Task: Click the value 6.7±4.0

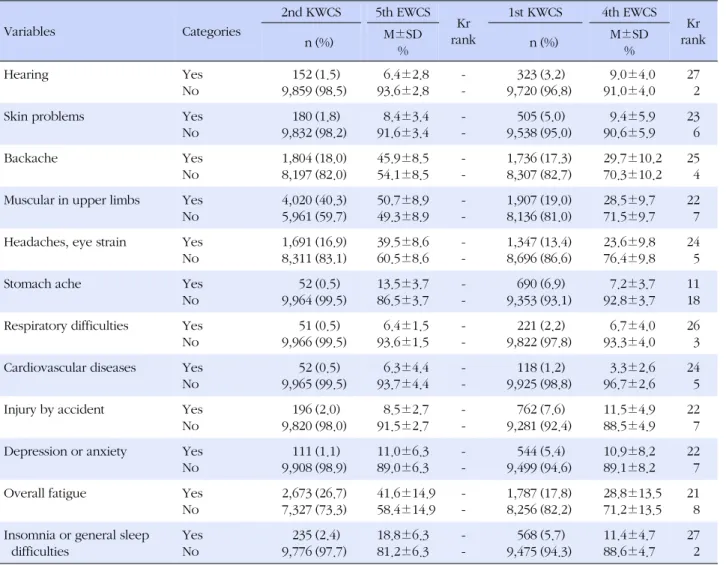Action: pyautogui.click(x=632, y=326)
